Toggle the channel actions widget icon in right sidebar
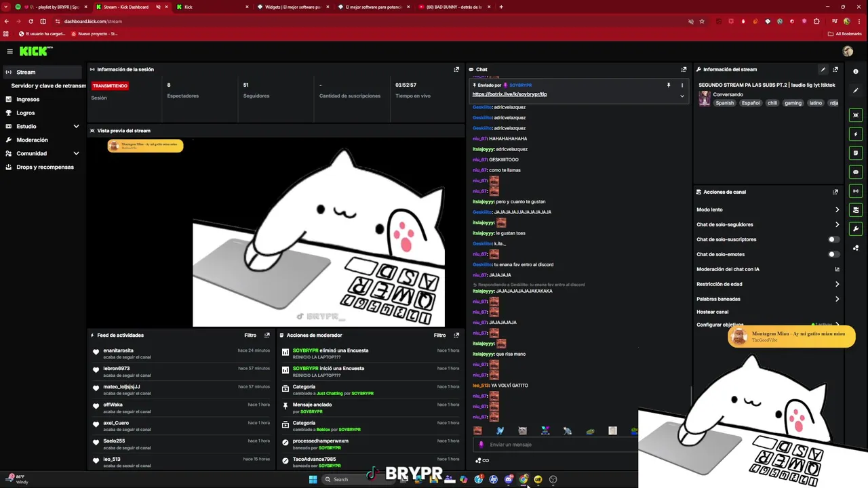The width and height of the screenshot is (868, 488). pos(856,210)
